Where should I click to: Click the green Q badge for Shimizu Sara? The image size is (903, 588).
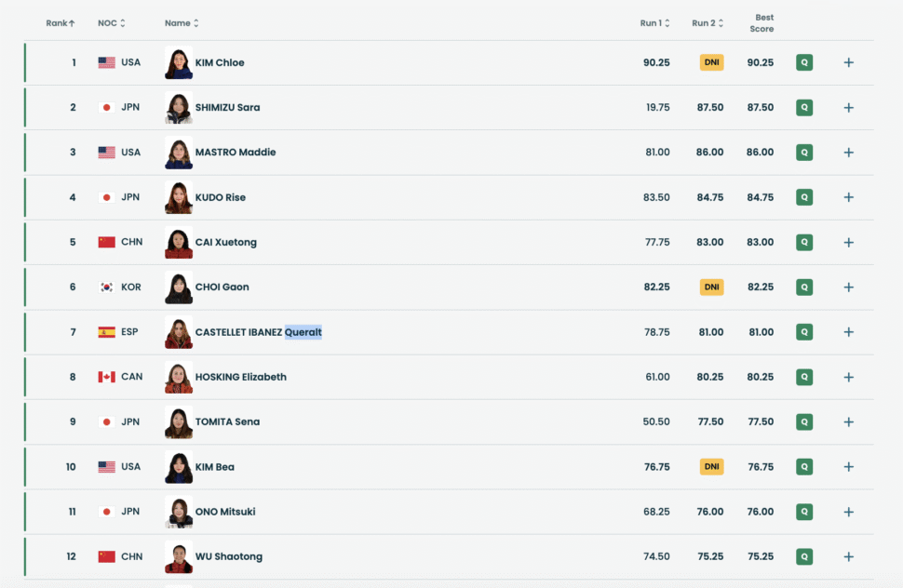(x=804, y=107)
